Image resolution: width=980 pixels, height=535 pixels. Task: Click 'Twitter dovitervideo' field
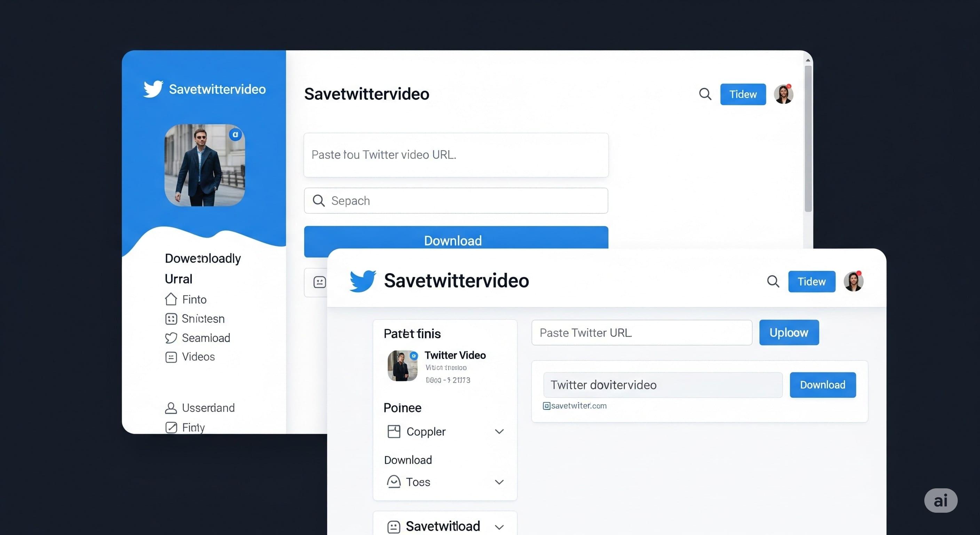click(663, 385)
